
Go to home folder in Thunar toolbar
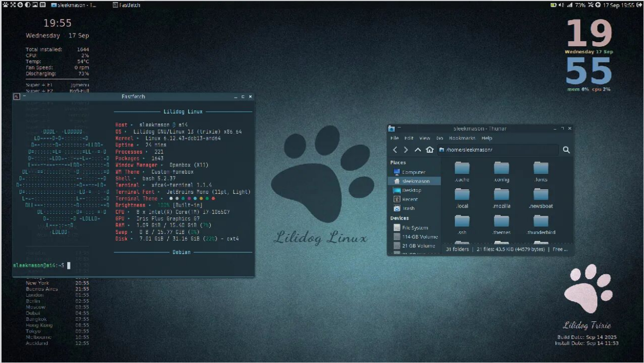pos(430,150)
